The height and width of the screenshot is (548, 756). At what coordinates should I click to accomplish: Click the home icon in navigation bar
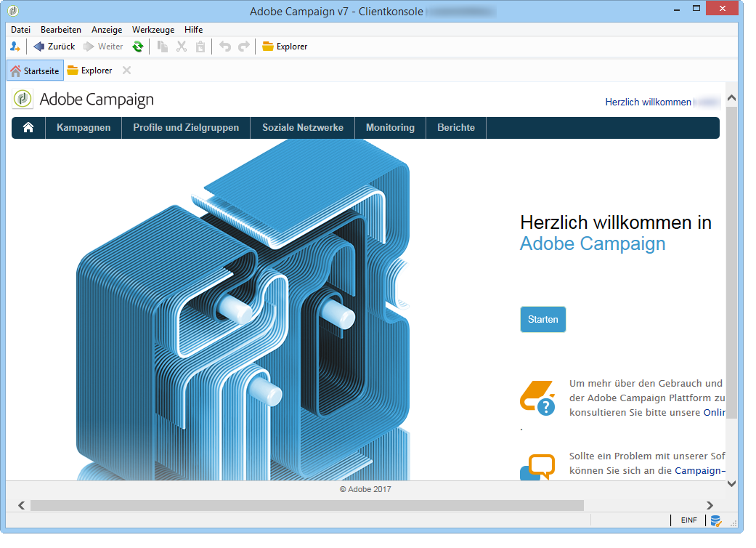[x=28, y=128]
